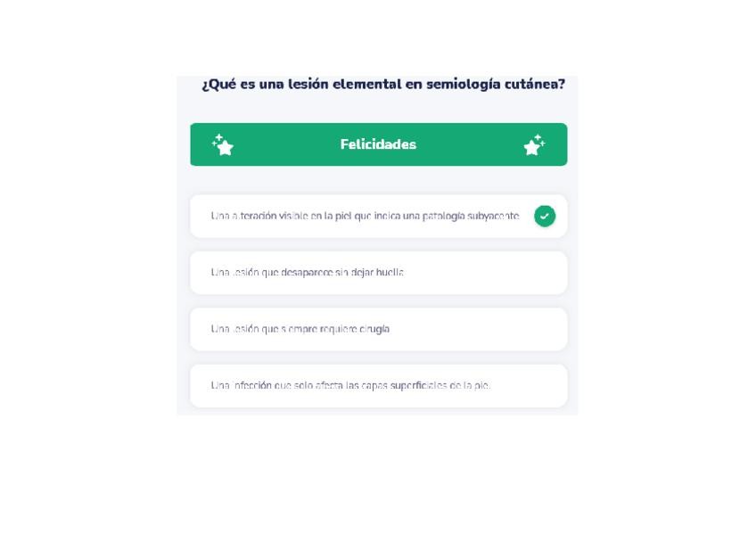
Task: Click the question heading about lesión elemental
Action: pyautogui.click(x=383, y=84)
